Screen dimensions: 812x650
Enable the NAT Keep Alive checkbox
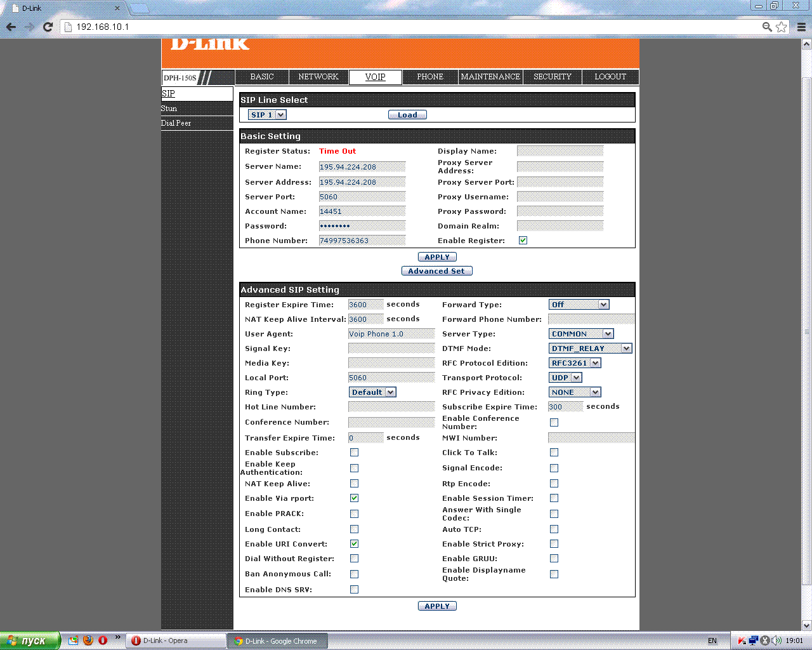354,484
